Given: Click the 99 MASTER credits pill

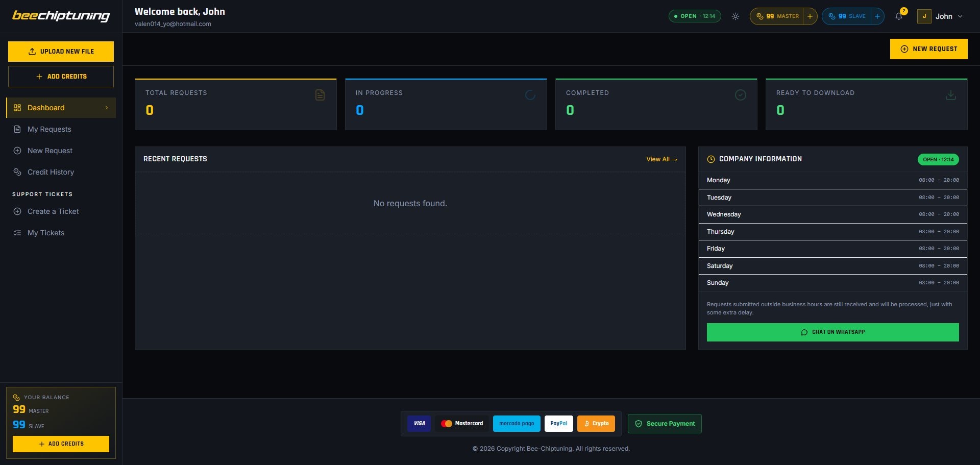Looking at the screenshot, I should click(777, 16).
